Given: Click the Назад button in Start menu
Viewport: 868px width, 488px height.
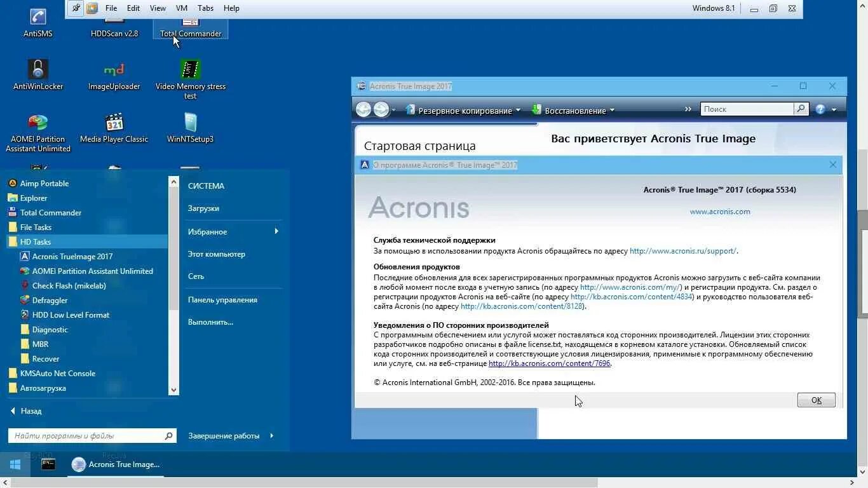Looking at the screenshot, I should (26, 411).
